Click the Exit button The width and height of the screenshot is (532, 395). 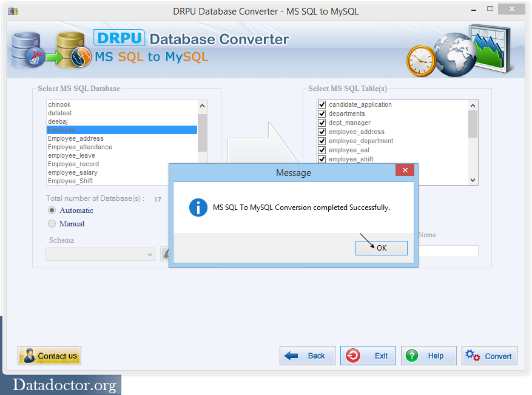coord(368,356)
